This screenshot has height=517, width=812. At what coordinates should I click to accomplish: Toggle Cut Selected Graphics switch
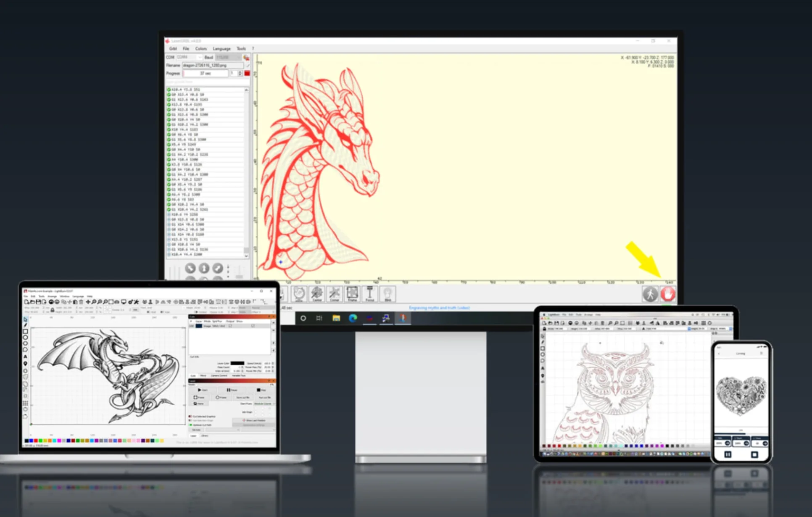pos(190,417)
